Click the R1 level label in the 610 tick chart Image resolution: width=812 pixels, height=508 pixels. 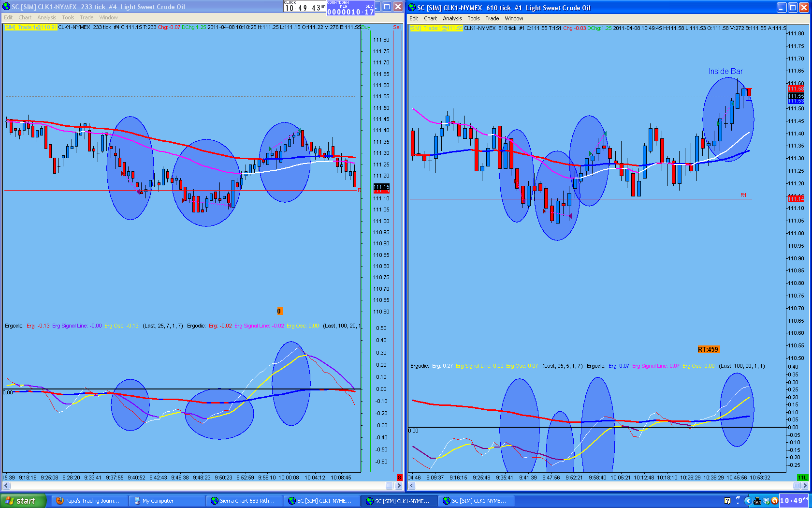coord(743,195)
